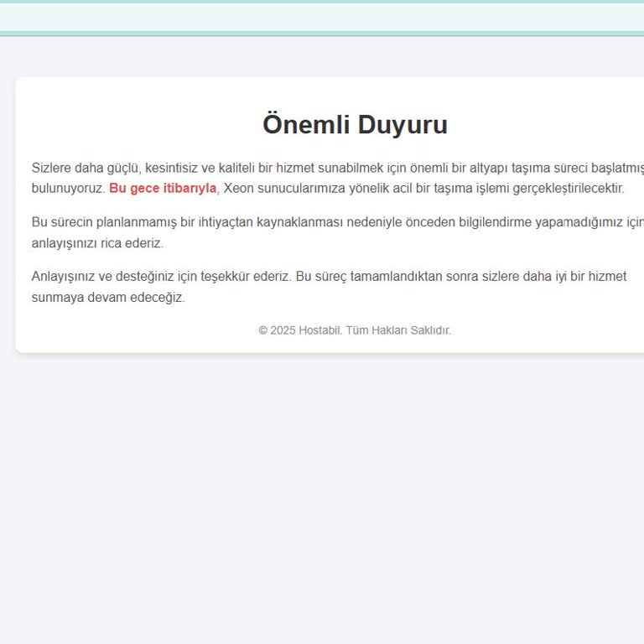Click the "© 2025 Hostabil. Tüm Hakları Saklıdır." footer

355,330
